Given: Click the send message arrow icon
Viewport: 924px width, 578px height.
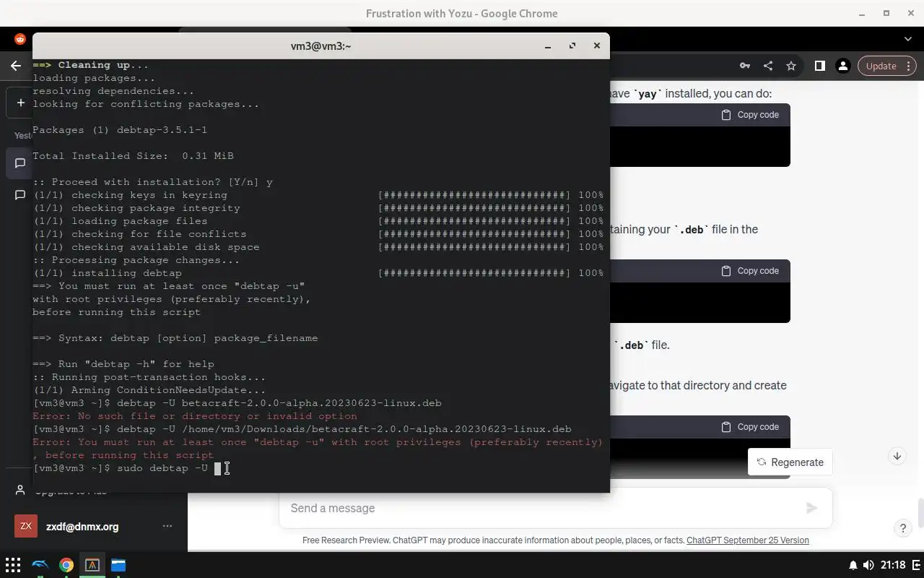Looking at the screenshot, I should [x=812, y=508].
